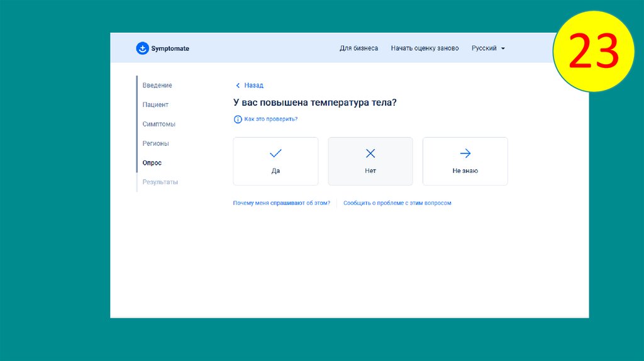Viewport: 644px width, 361px height.
Task: Click 'Почему меня спрашивают об этом?'
Action: click(281, 203)
